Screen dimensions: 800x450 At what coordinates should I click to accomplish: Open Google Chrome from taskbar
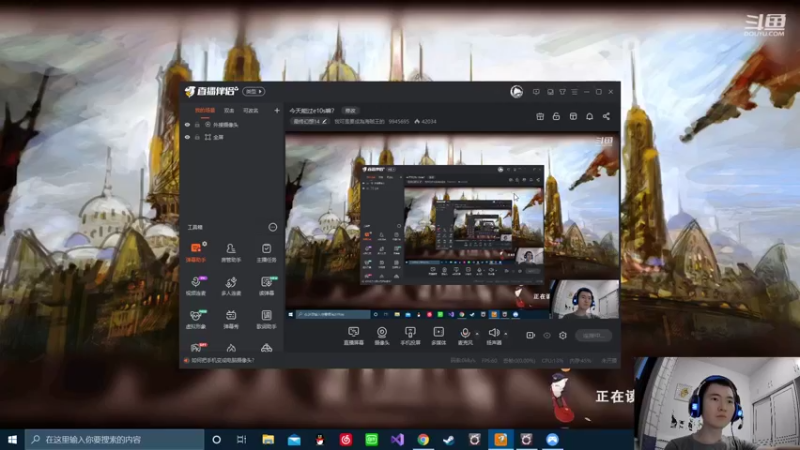[423, 439]
